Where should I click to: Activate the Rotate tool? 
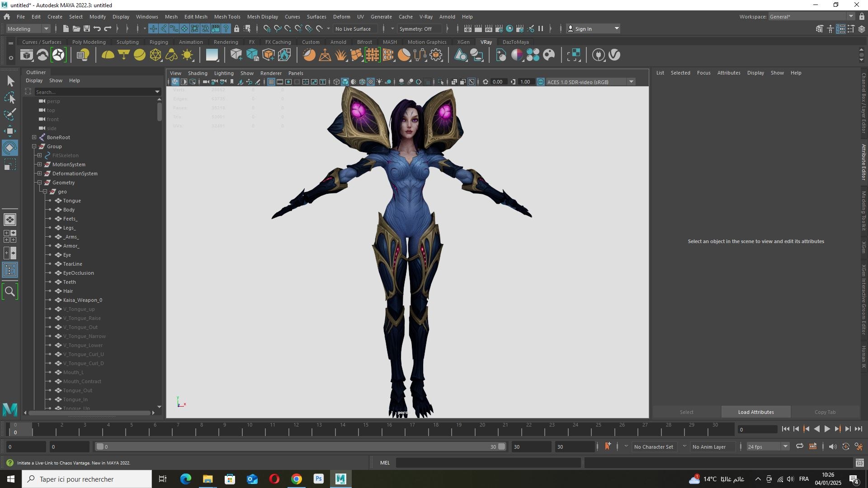tap(10, 148)
